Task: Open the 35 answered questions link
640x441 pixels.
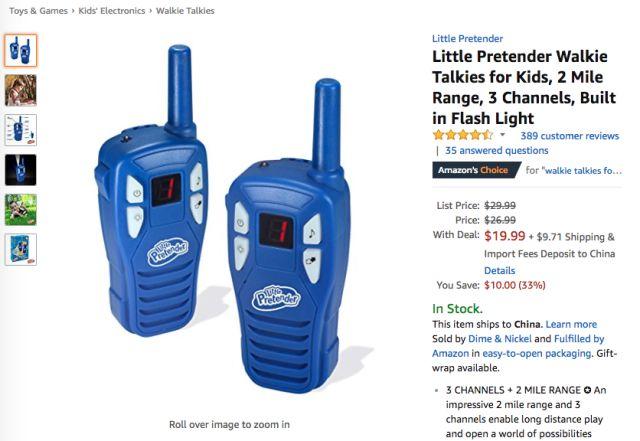Action: tap(496, 151)
